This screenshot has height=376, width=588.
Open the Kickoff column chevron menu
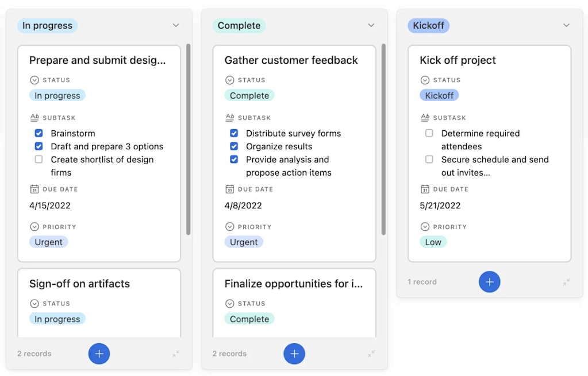(566, 25)
